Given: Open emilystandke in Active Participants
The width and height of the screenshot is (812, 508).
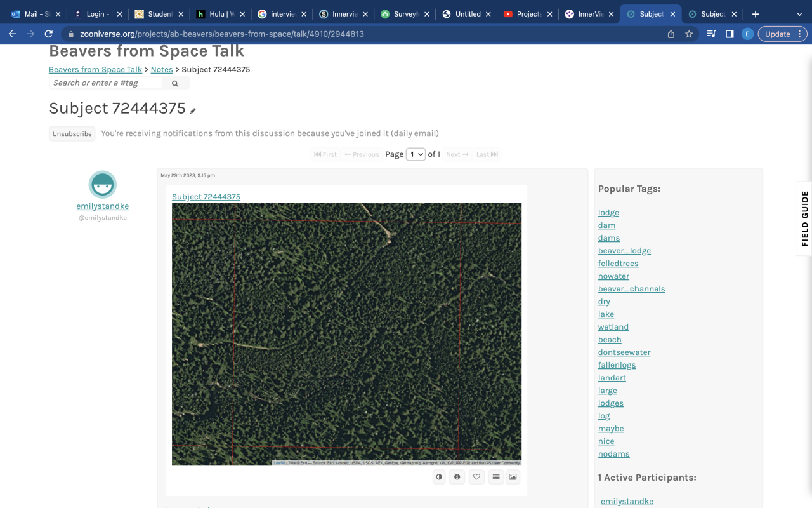Looking at the screenshot, I should 627,502.
